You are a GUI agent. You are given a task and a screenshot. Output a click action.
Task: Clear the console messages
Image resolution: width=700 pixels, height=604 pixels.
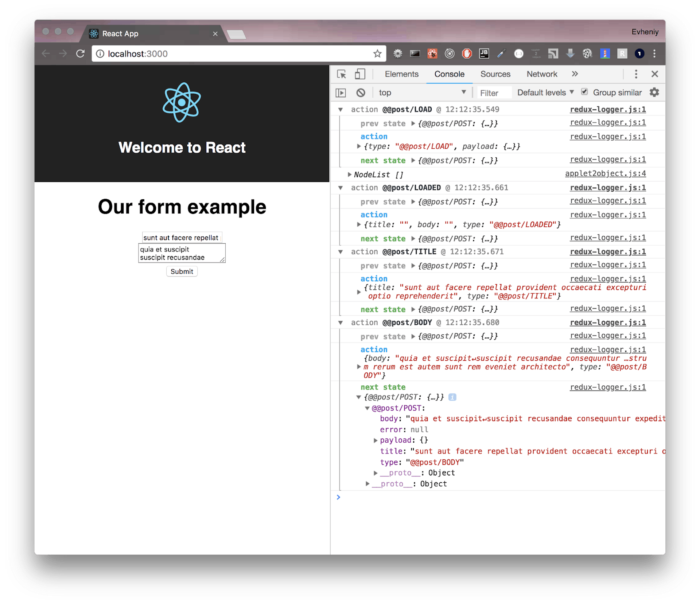point(361,93)
